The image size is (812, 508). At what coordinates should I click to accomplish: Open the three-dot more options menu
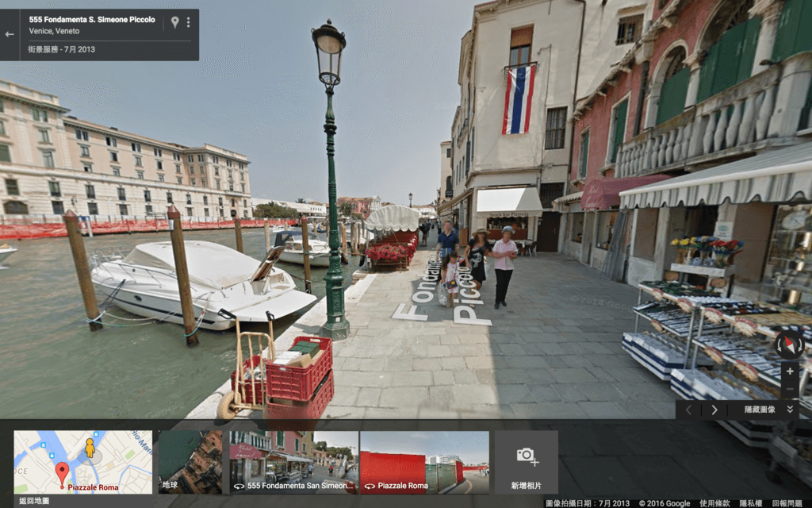click(x=189, y=21)
